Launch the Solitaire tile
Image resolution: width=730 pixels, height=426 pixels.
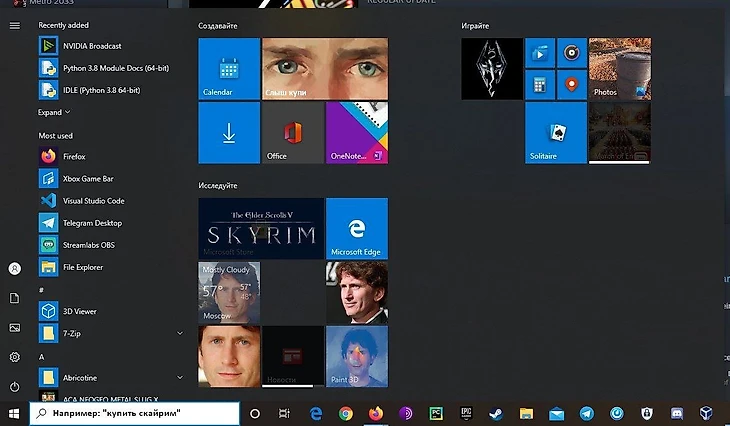pos(556,132)
